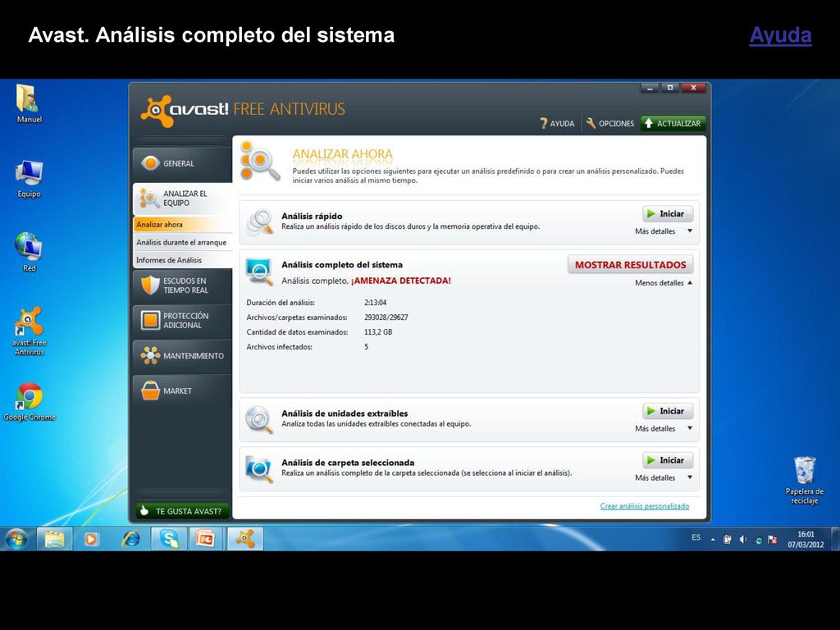The height and width of the screenshot is (630, 840).
Task: Click the Análisis rápido magnifier icon
Action: pos(260,221)
